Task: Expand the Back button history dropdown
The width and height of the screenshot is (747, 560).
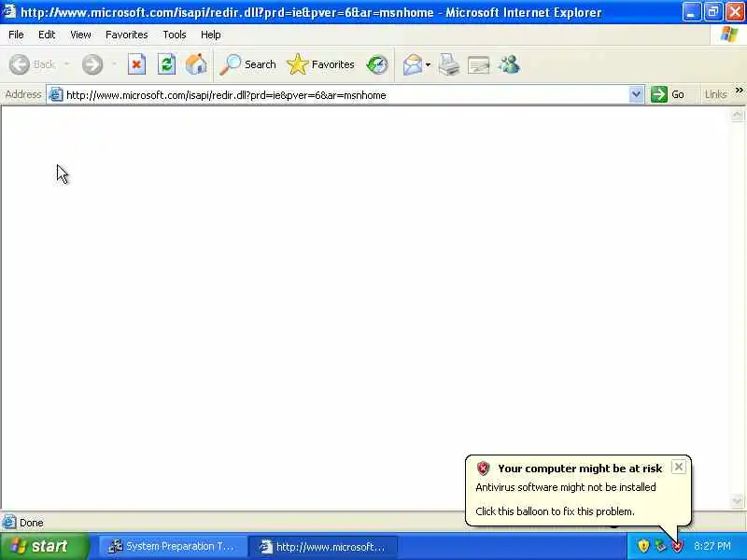Action: click(x=66, y=64)
